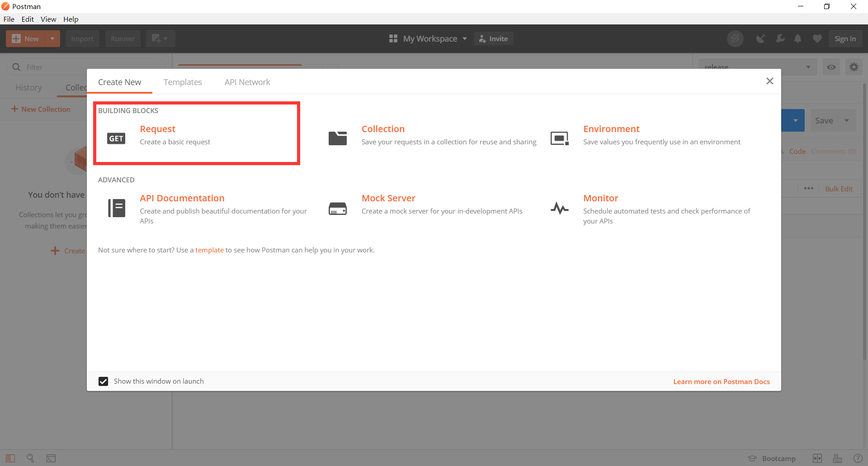The image size is (868, 466).
Task: Click the New button in toolbar
Action: (26, 39)
